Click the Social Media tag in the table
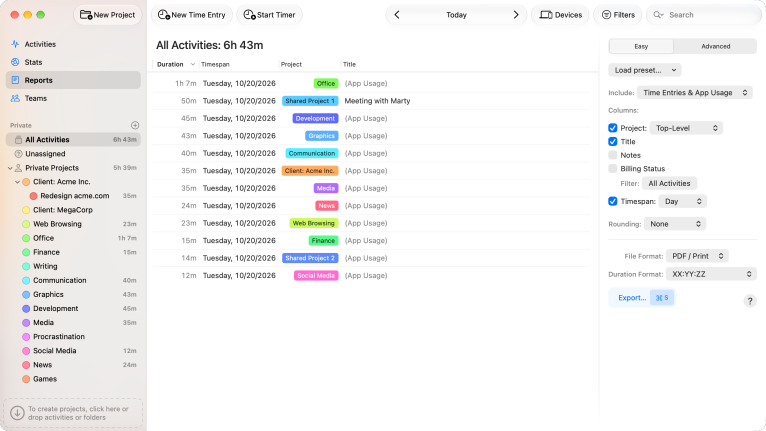This screenshot has height=431, width=766. [x=316, y=276]
